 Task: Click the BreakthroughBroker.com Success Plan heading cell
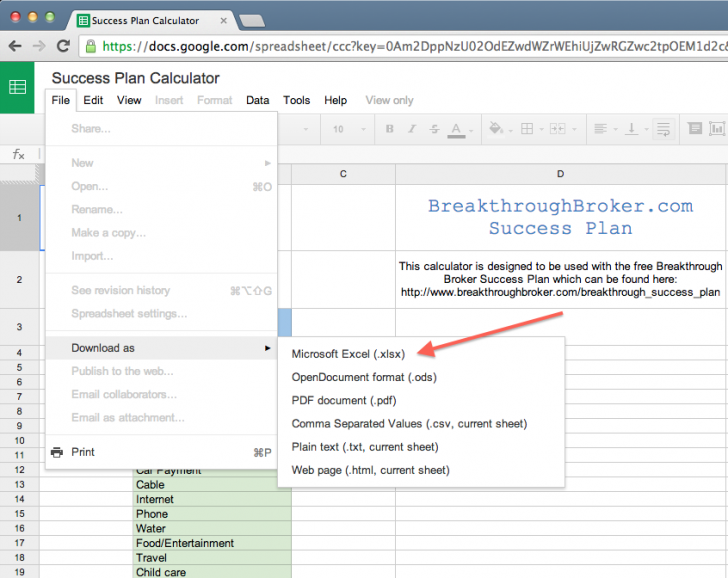tap(560, 217)
